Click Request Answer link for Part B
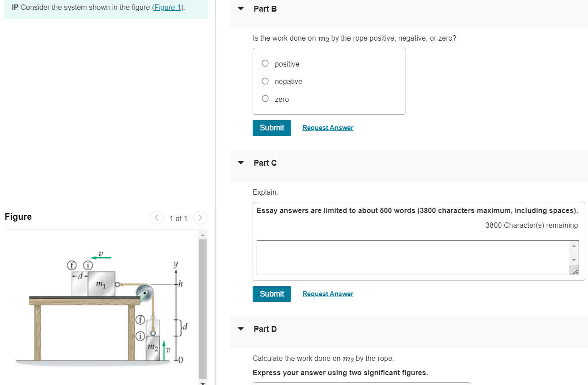This screenshot has width=588, height=385. (328, 128)
